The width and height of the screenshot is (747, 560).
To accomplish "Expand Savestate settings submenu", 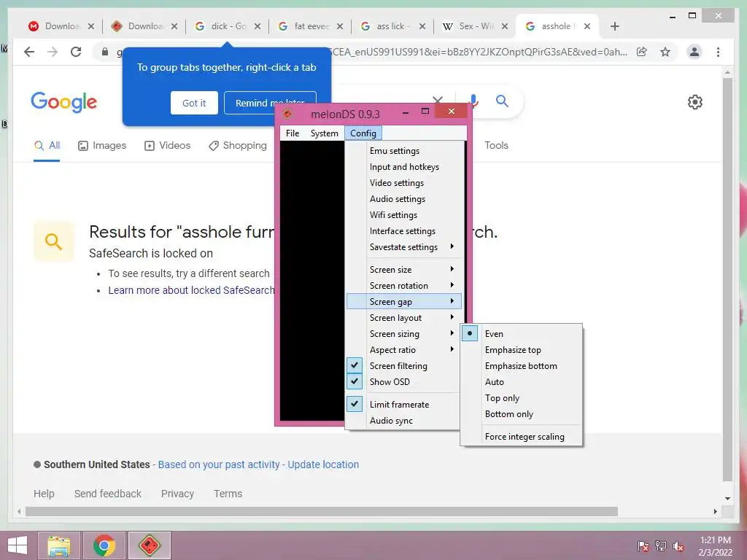I will pyautogui.click(x=403, y=246).
